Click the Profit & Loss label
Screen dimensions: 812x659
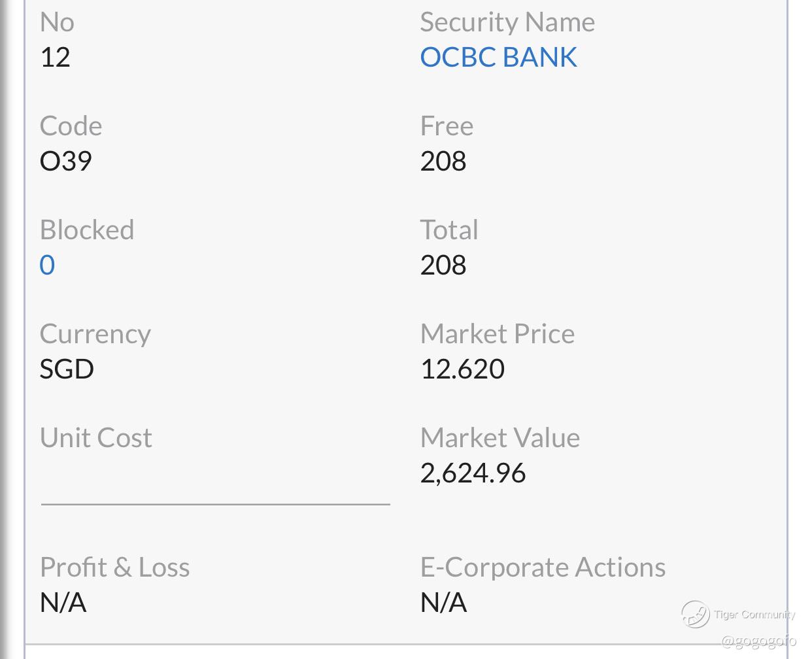pyautogui.click(x=115, y=567)
